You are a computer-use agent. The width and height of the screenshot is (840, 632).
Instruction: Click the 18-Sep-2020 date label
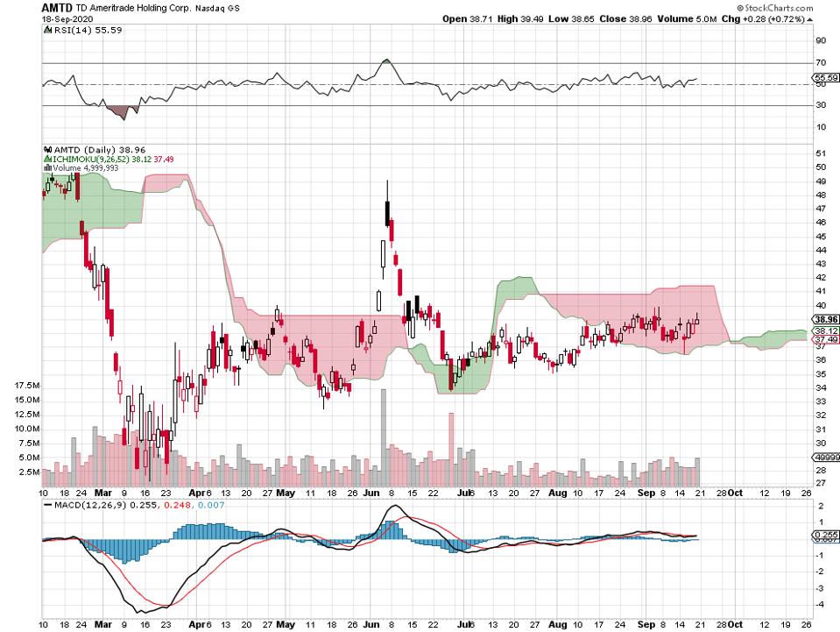point(67,18)
